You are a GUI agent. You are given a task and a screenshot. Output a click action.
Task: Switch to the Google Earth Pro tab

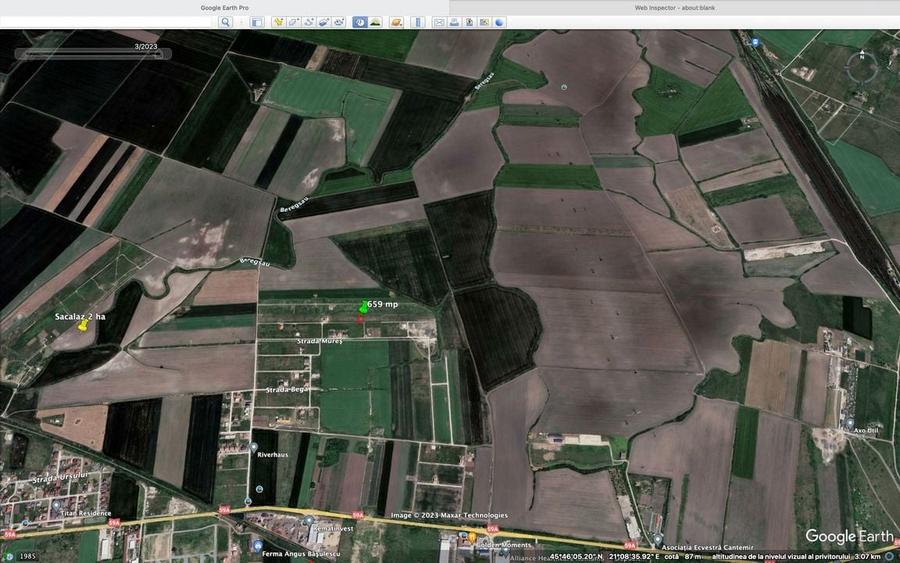[x=224, y=7]
